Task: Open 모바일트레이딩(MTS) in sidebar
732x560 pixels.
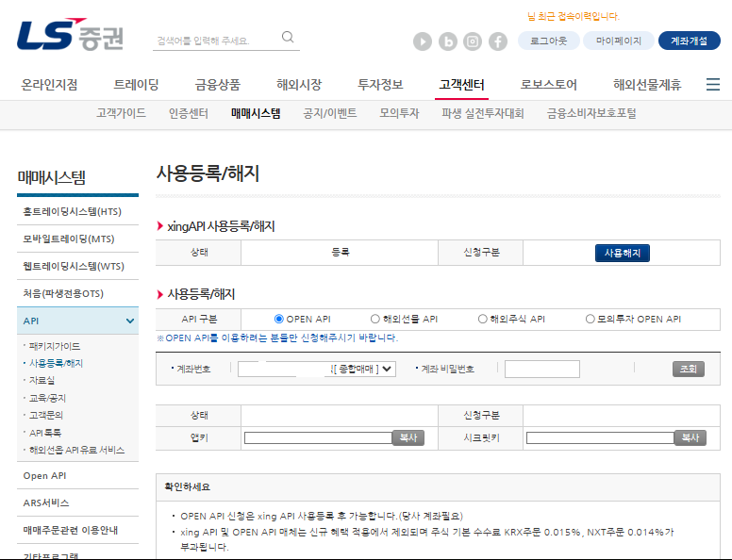Action: [77, 239]
